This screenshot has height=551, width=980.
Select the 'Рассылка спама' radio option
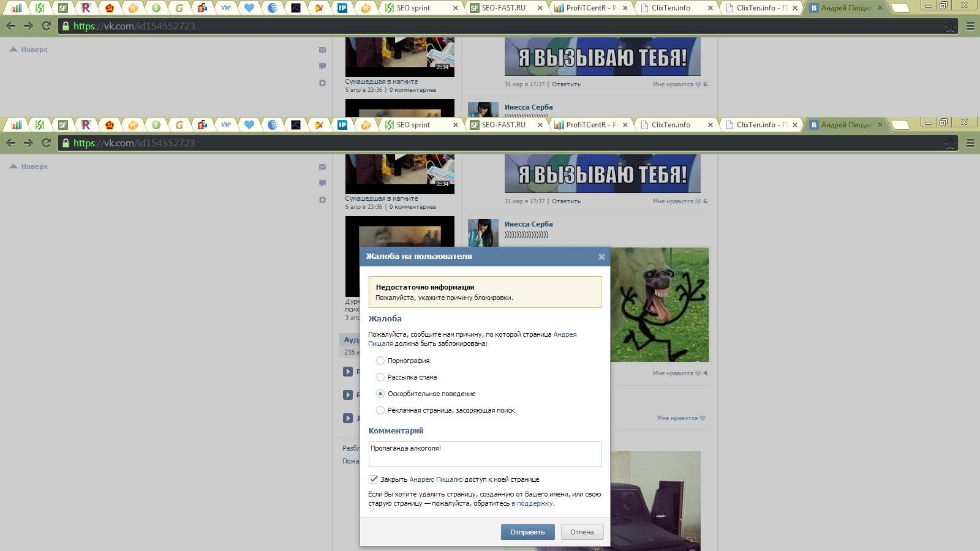pos(380,377)
